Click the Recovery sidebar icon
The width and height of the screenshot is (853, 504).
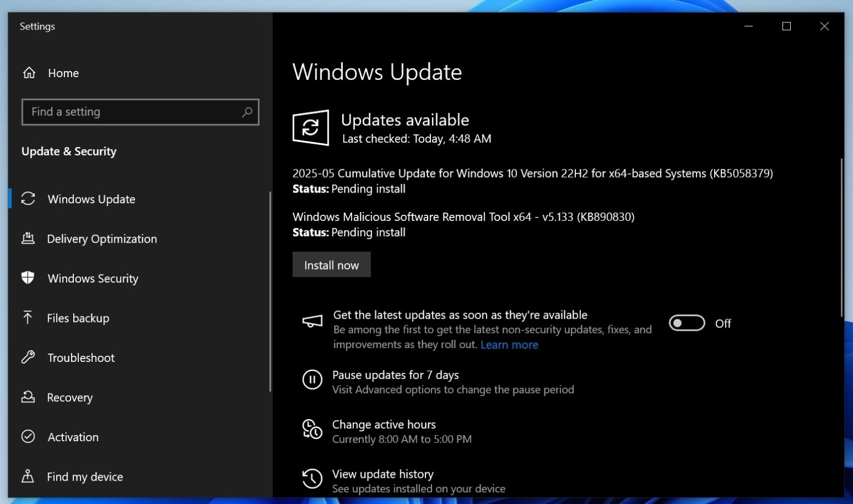point(29,397)
